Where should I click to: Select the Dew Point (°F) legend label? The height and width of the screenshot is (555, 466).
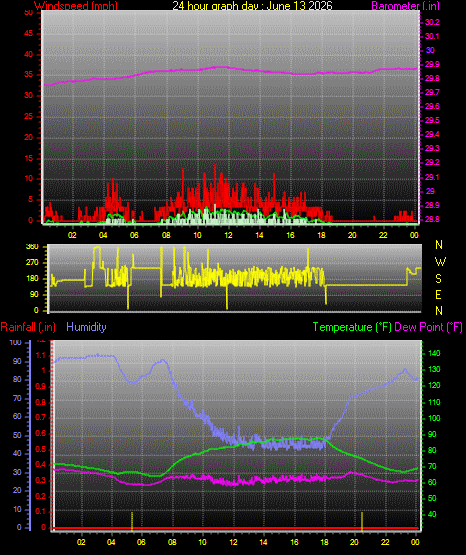tap(428, 327)
